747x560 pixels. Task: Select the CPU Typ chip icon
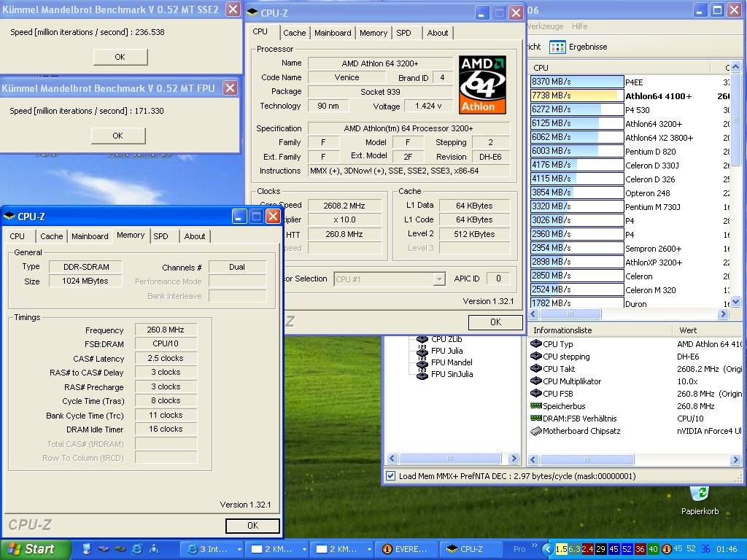pyautogui.click(x=536, y=344)
